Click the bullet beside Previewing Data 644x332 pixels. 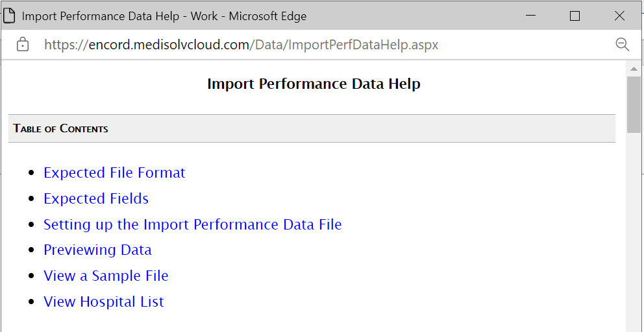click(x=32, y=250)
